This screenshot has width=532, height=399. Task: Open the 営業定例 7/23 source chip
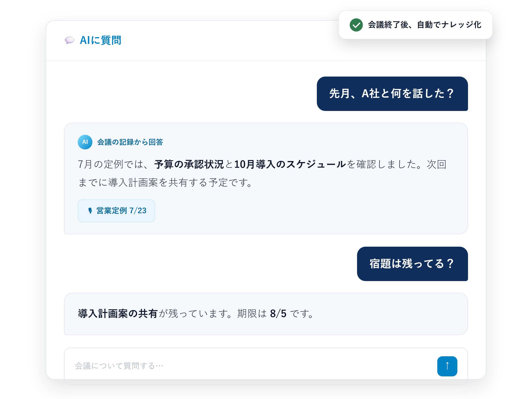116,211
